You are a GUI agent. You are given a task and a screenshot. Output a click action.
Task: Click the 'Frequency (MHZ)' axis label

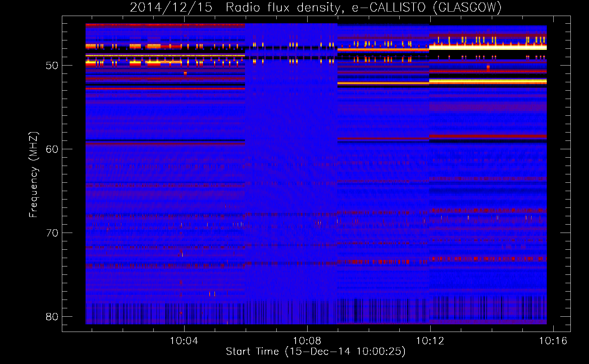point(33,175)
